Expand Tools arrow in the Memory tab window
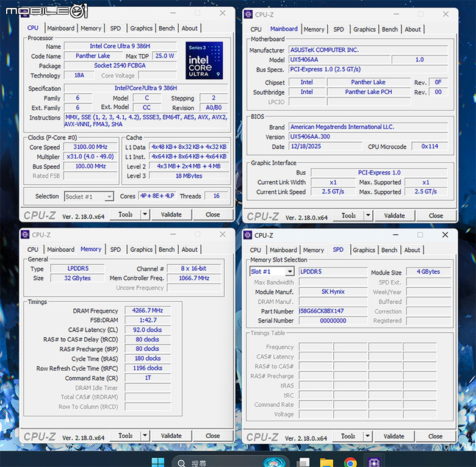 (145, 436)
